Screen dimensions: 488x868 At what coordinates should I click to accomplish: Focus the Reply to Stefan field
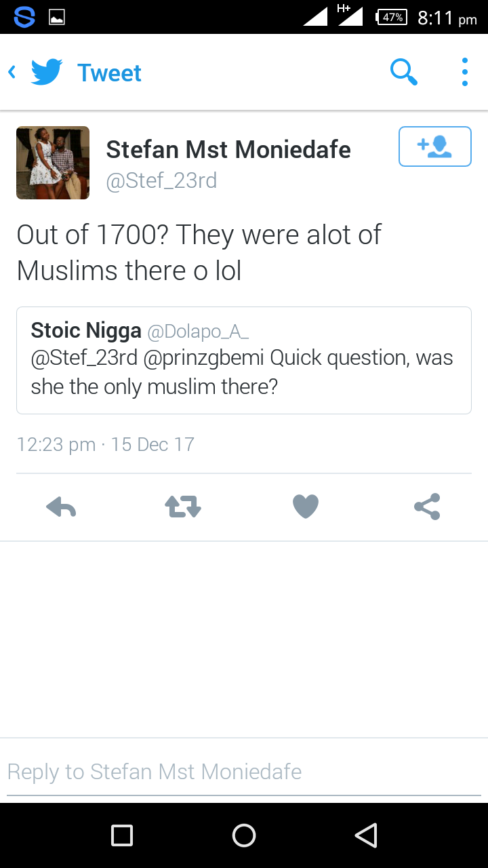(x=244, y=772)
